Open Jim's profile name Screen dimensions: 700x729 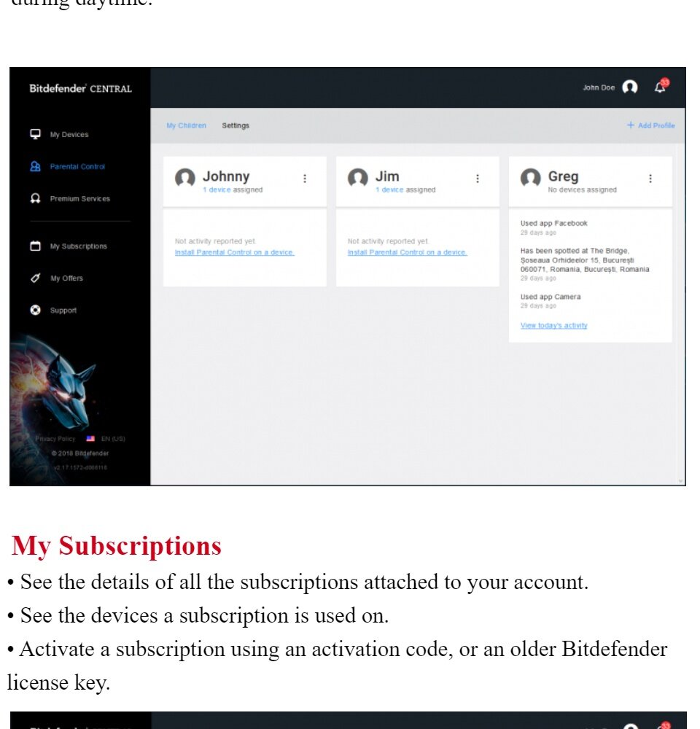click(387, 176)
